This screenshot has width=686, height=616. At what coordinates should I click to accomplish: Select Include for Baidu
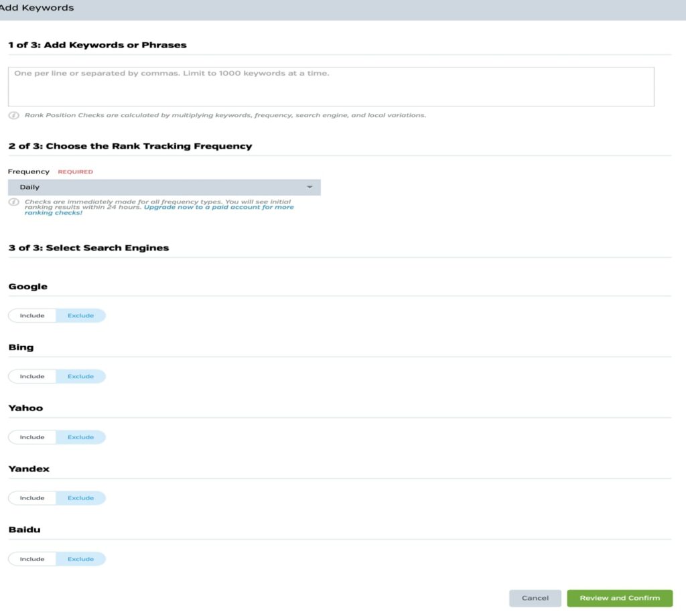[x=32, y=559]
